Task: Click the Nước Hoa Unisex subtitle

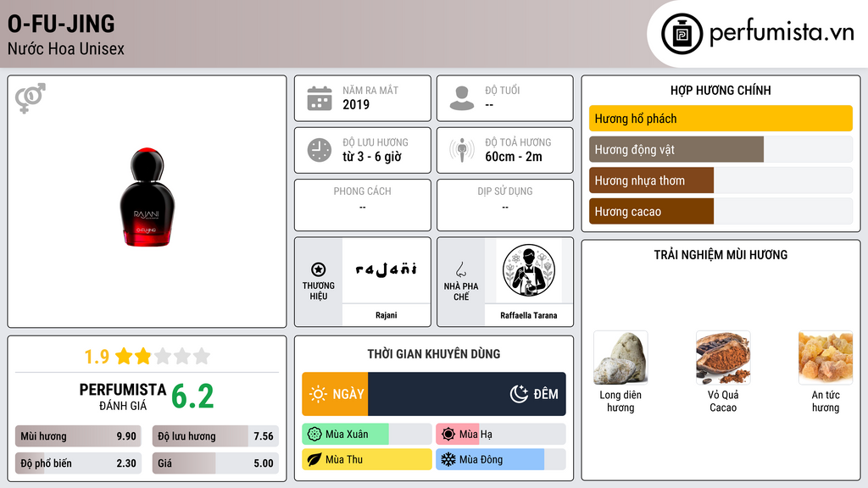Action: click(66, 48)
